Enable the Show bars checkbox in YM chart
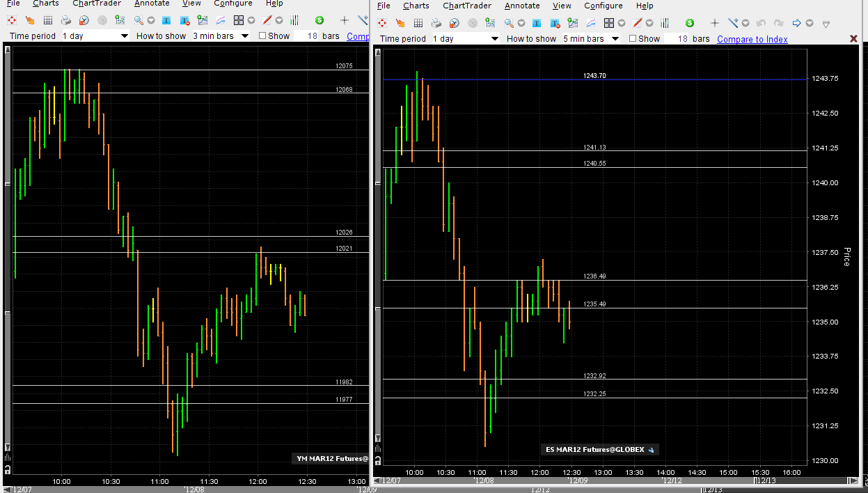 262,36
